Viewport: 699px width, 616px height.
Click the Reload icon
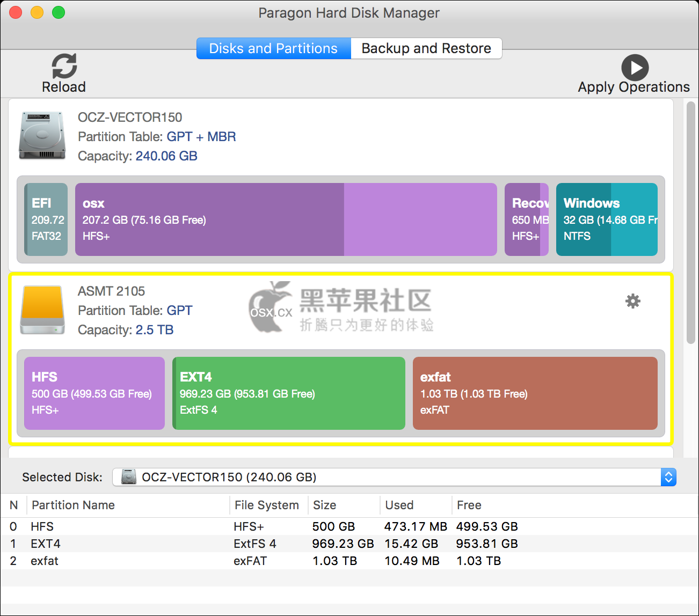64,66
